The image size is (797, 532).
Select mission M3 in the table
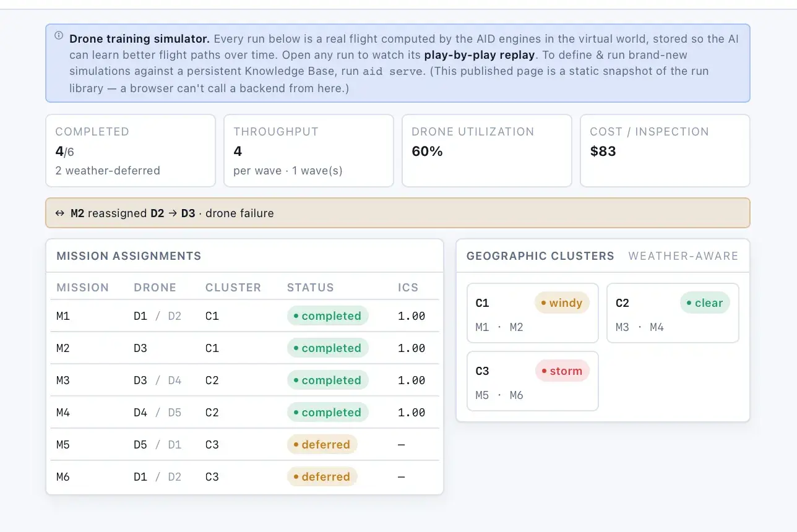click(63, 380)
